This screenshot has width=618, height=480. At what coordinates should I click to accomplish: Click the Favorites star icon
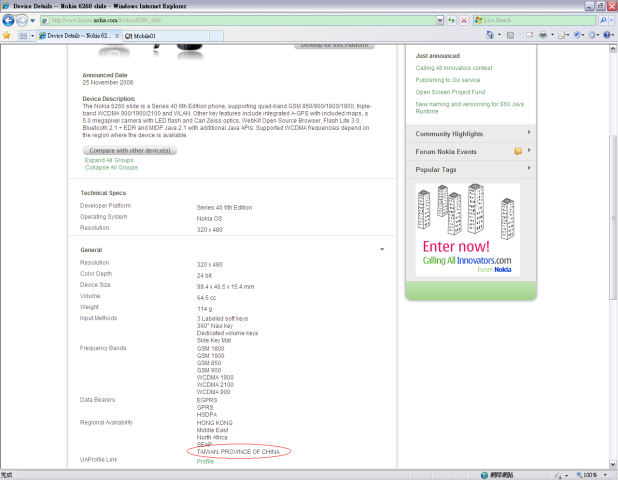(x=7, y=35)
